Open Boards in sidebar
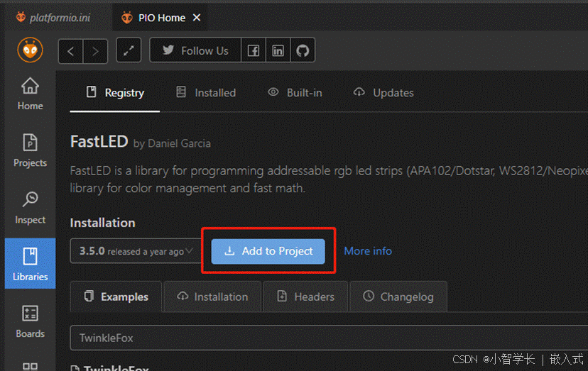This screenshot has height=371, width=588. pyautogui.click(x=30, y=321)
